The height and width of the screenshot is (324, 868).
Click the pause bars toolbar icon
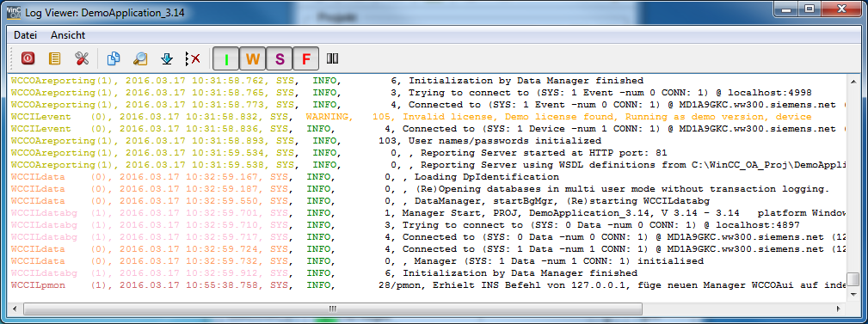coord(333,58)
